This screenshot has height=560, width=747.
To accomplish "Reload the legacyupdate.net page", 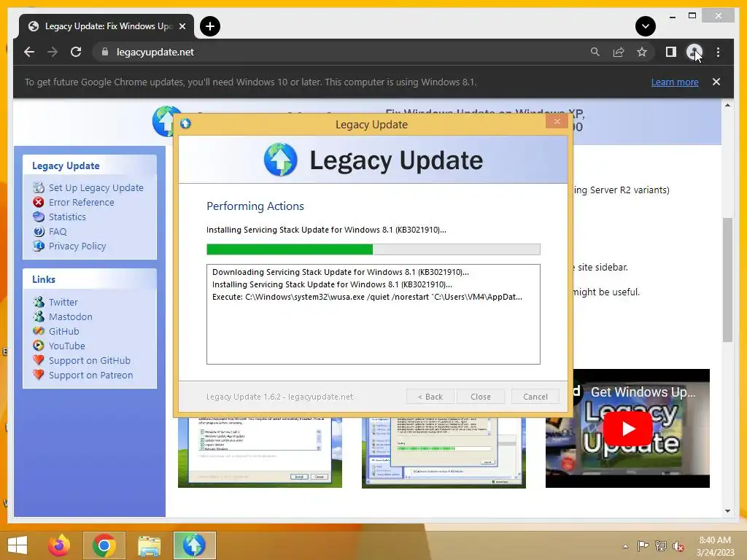I will (x=76, y=52).
